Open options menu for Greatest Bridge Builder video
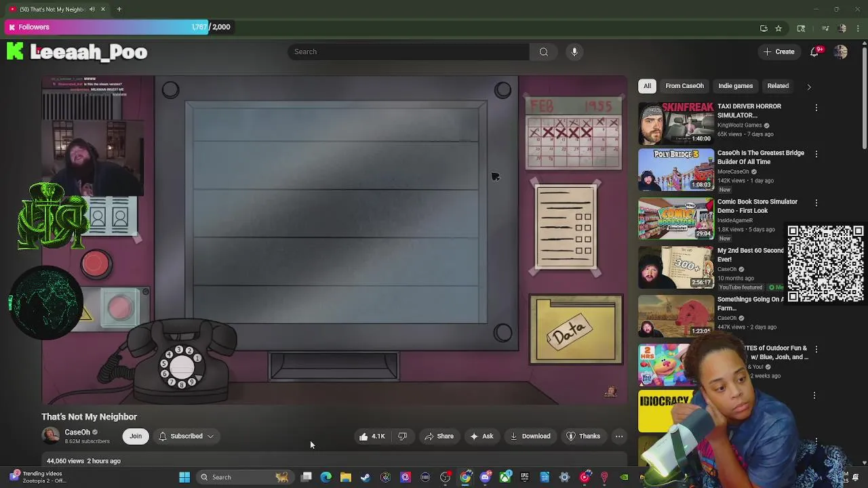Screen dimensions: 868x488 [816, 154]
